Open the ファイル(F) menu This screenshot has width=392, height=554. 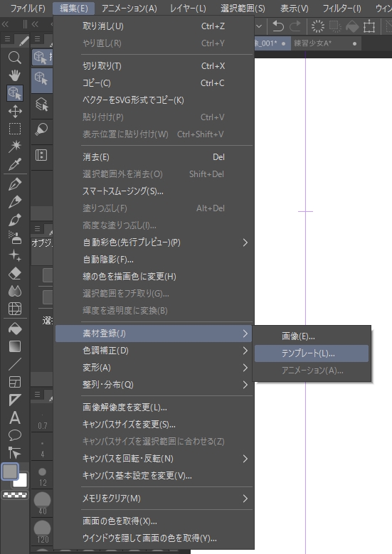click(x=28, y=9)
